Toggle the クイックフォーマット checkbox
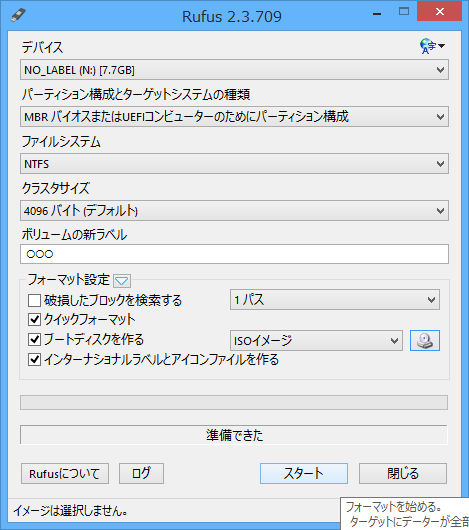The height and width of the screenshot is (530, 469). [x=34, y=319]
